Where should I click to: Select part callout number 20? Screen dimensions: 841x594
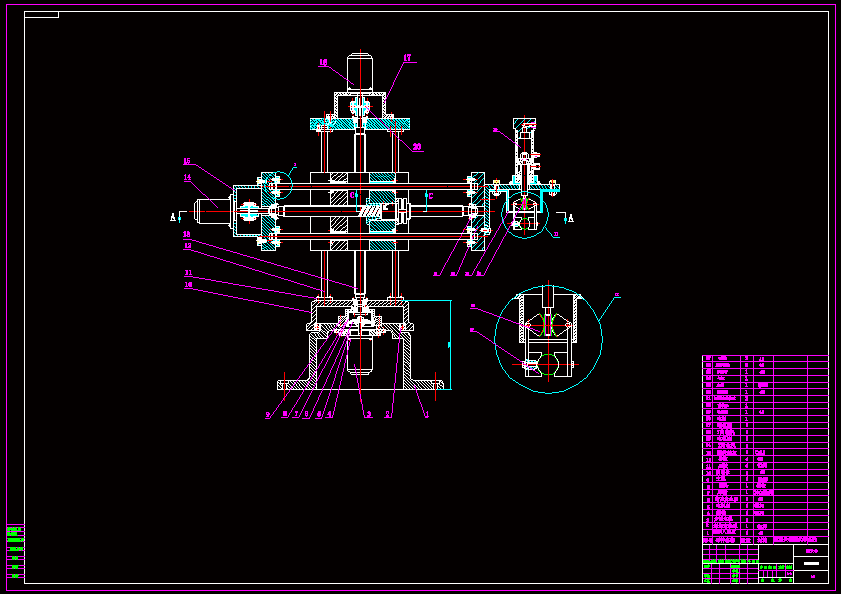[x=417, y=147]
